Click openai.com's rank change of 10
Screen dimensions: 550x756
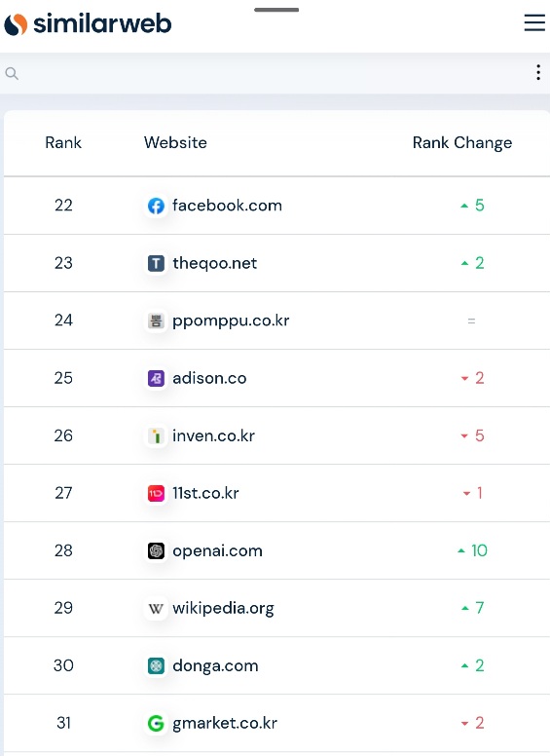coord(472,550)
